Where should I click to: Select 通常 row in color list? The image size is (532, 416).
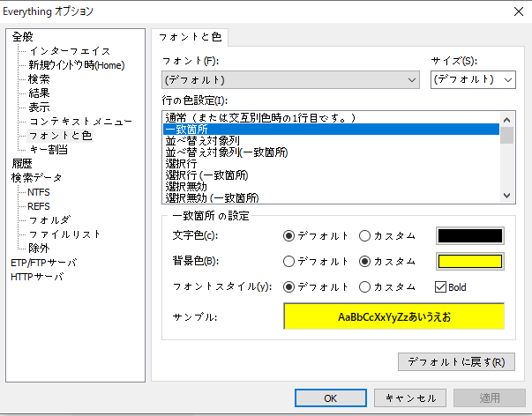[331, 117]
